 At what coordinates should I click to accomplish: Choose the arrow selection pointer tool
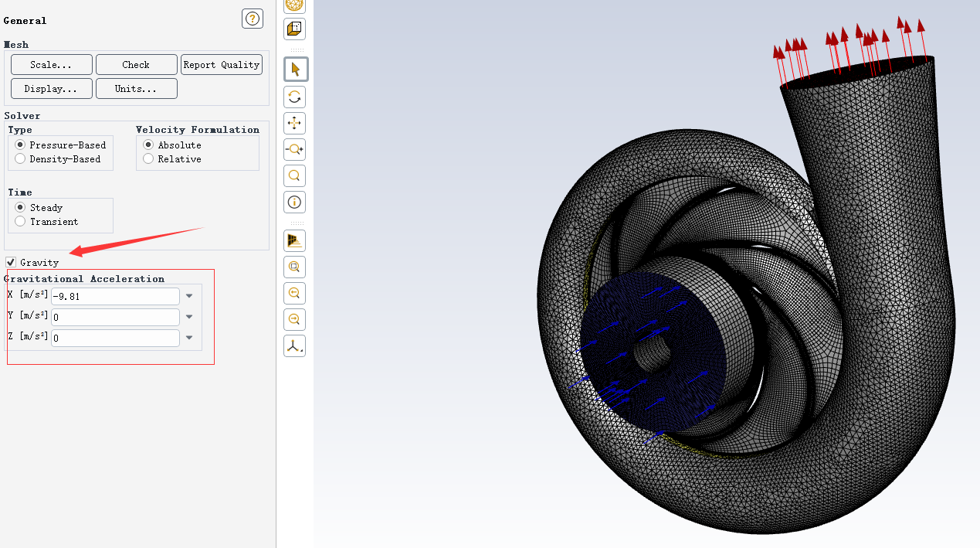point(295,70)
